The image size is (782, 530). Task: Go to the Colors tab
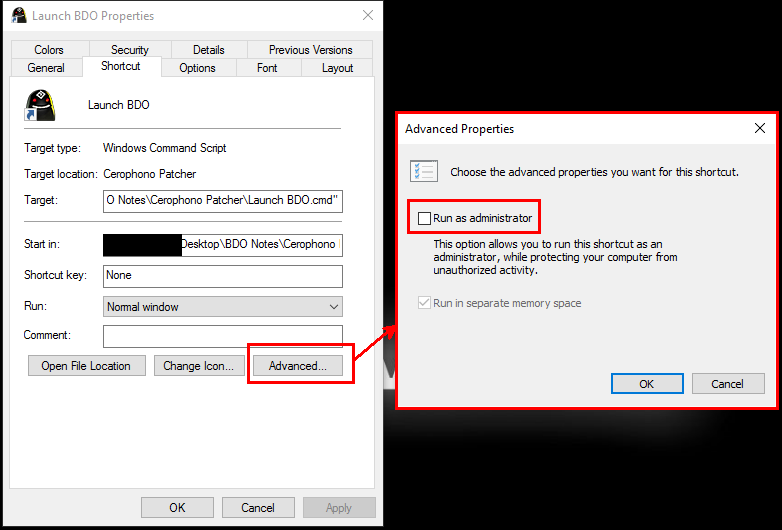point(49,50)
